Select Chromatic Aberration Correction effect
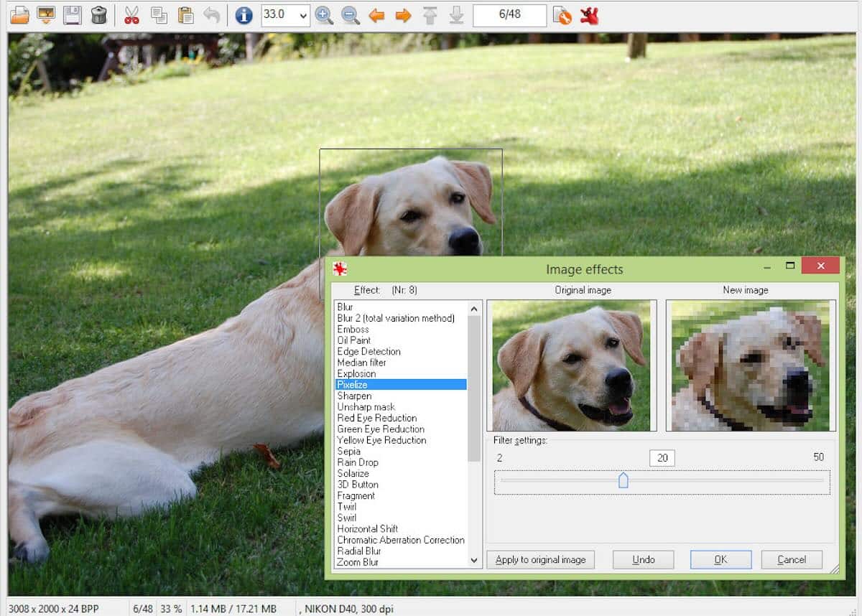 [401, 540]
